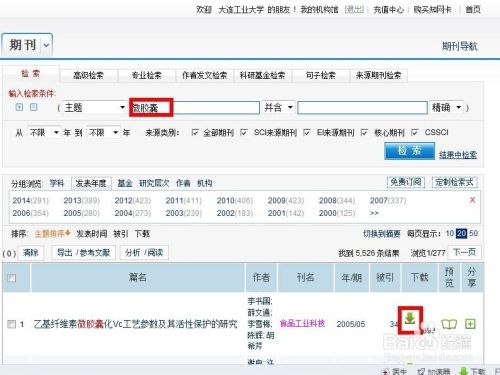Image resolution: width=500 pixels, height=375 pixels.
Task: Open journal 食品工业科技 link
Action: (x=302, y=323)
